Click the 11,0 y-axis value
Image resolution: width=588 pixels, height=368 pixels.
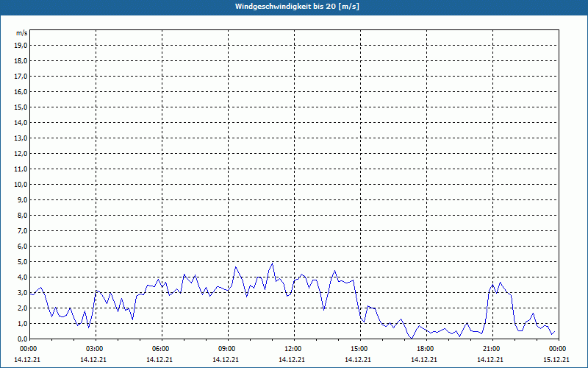(21, 169)
